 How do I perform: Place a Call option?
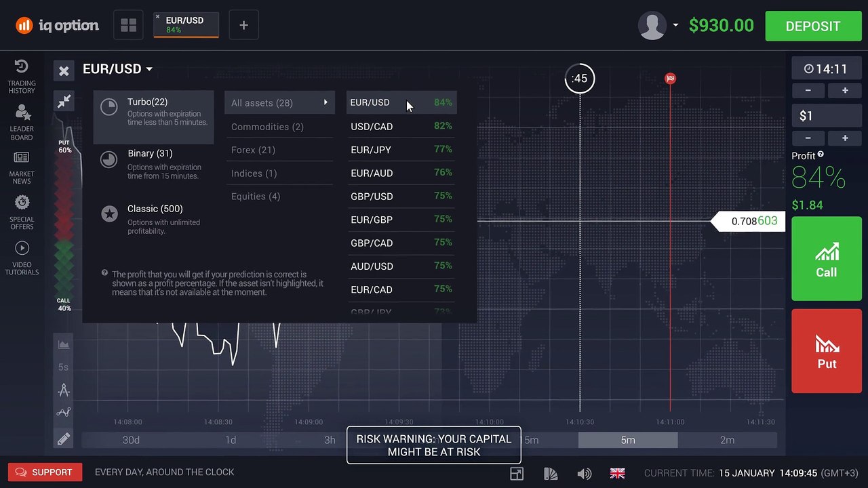[x=826, y=259]
